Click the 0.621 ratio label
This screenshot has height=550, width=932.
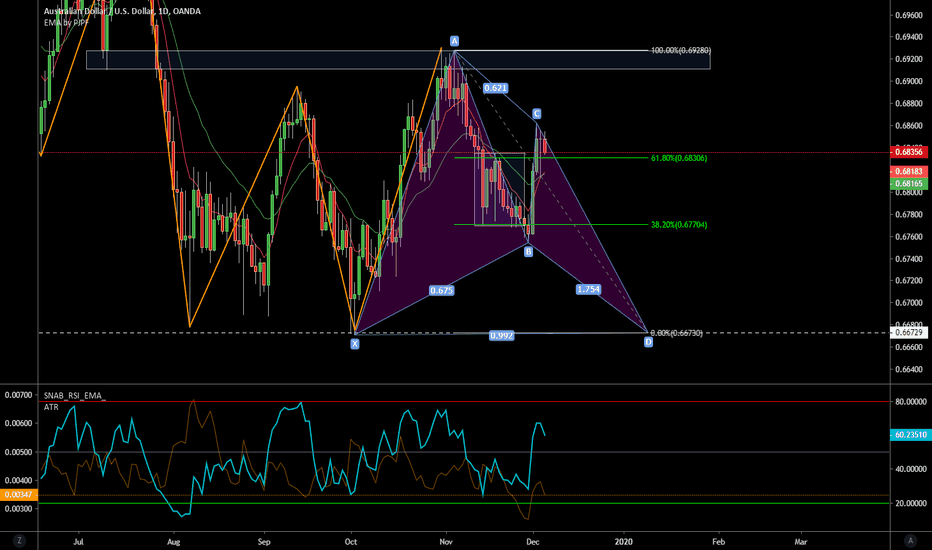tap(494, 89)
